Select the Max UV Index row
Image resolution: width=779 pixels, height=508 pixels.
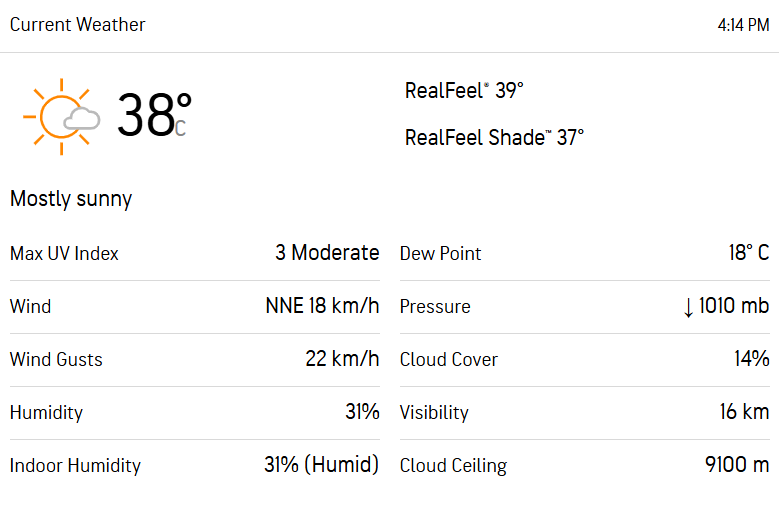(x=194, y=254)
